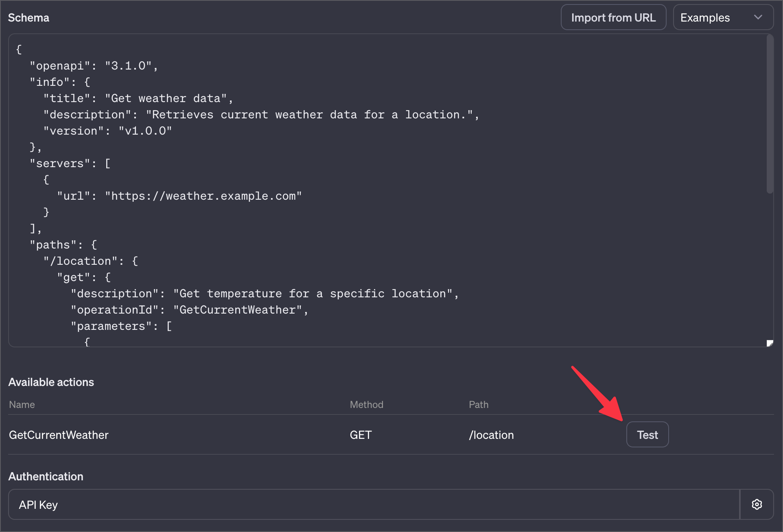Click the "title" line in schema
Image resolution: width=783 pixels, height=532 pixels.
[x=138, y=98]
